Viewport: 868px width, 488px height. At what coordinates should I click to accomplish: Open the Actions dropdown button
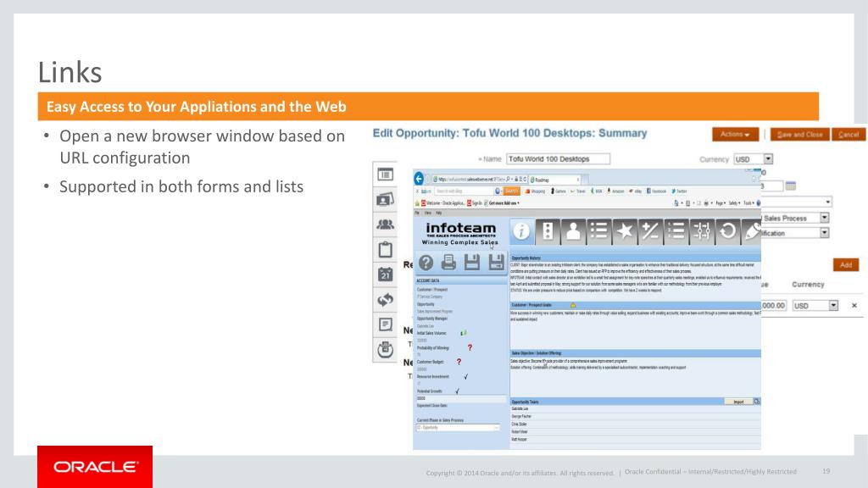(735, 135)
